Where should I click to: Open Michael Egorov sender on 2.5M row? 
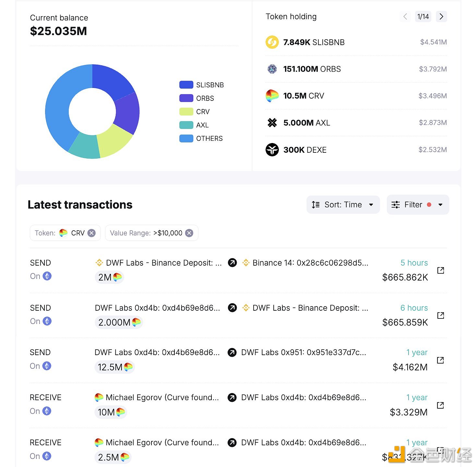[162, 442]
